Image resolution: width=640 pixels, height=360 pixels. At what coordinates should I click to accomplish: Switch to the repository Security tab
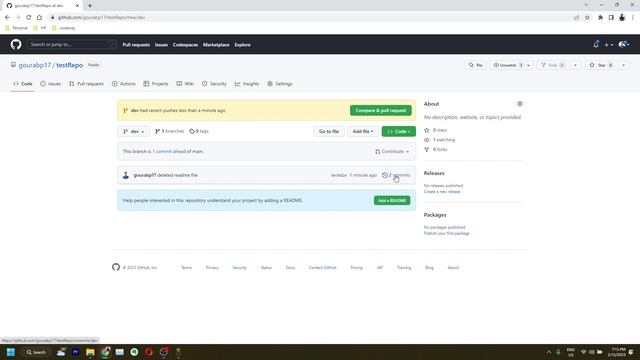coord(214,84)
